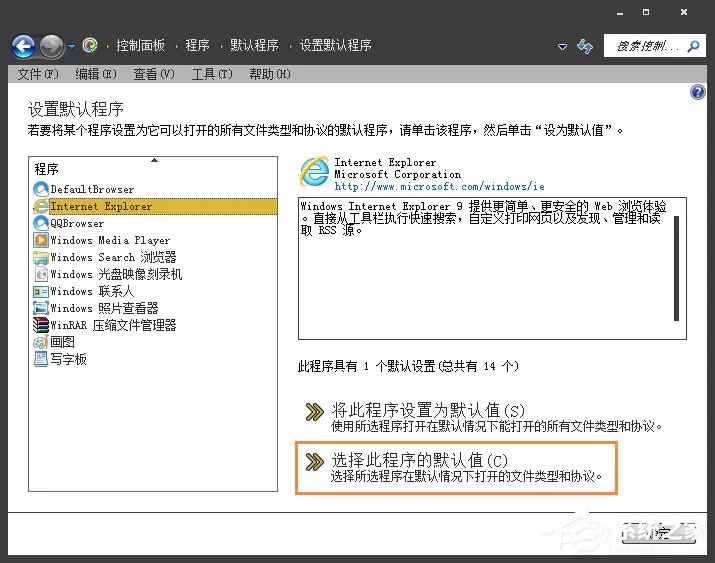
Task: Click the 程序 column sort header
Action: 153,169
